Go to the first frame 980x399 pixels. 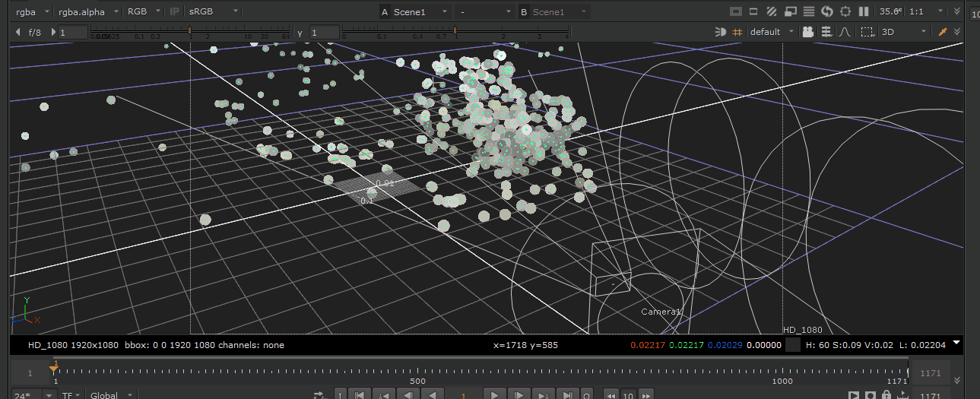(359, 395)
